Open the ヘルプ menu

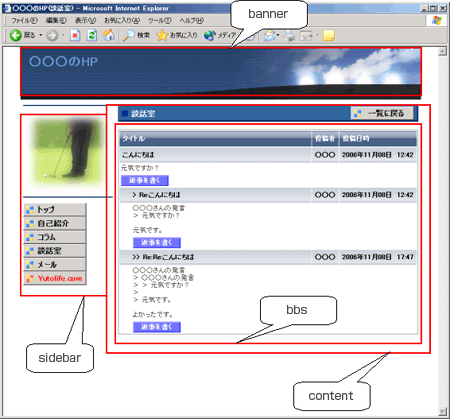192,21
